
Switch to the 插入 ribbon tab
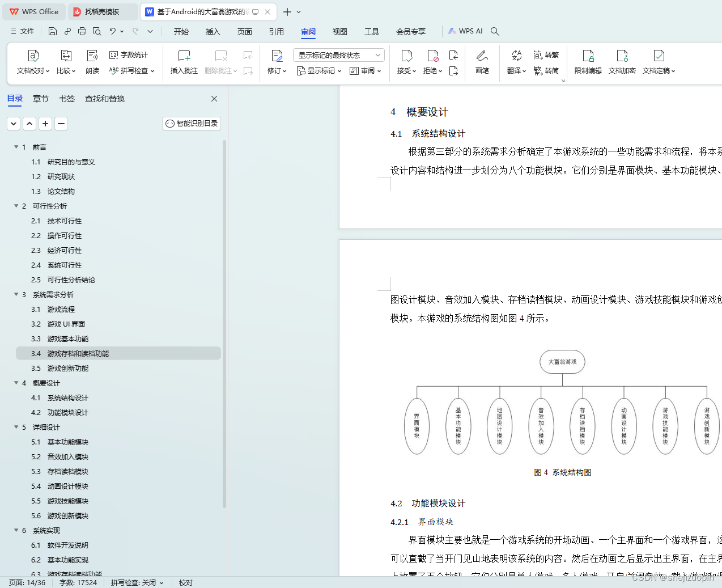pyautogui.click(x=213, y=32)
